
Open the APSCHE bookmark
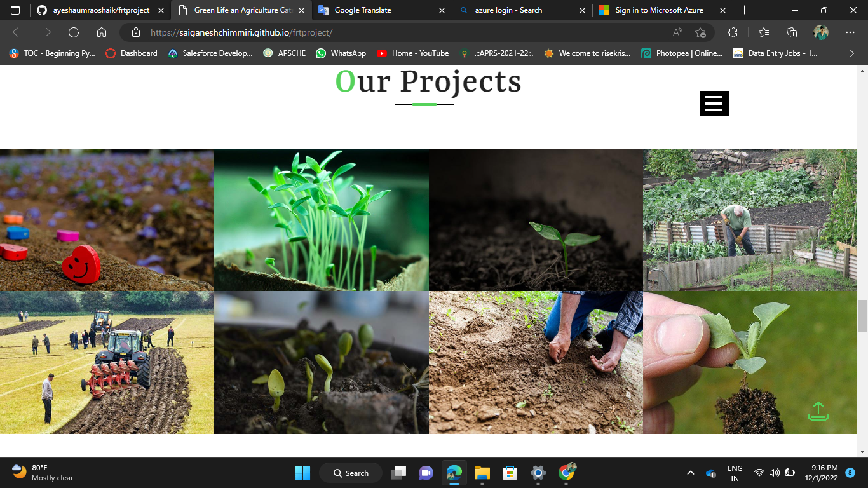[x=285, y=53]
